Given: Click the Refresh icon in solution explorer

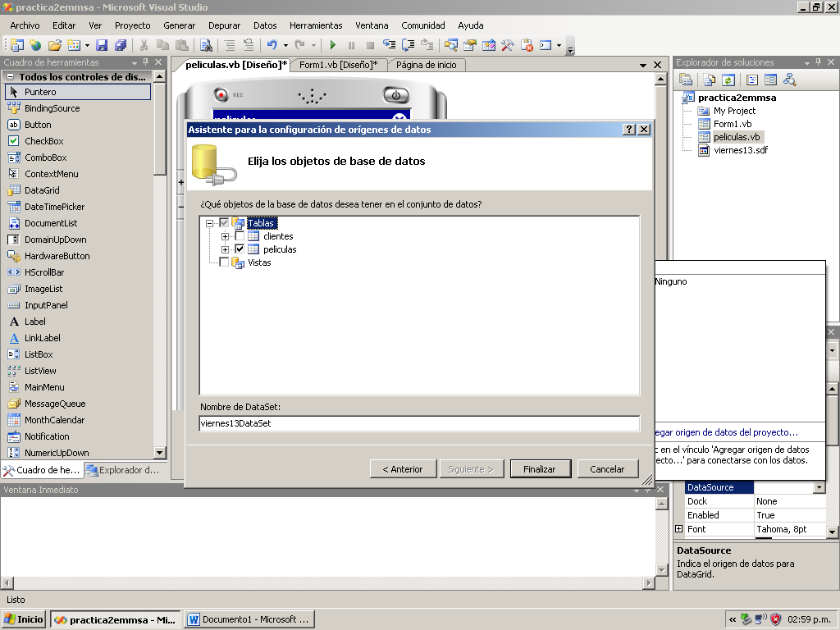Looking at the screenshot, I should (728, 80).
